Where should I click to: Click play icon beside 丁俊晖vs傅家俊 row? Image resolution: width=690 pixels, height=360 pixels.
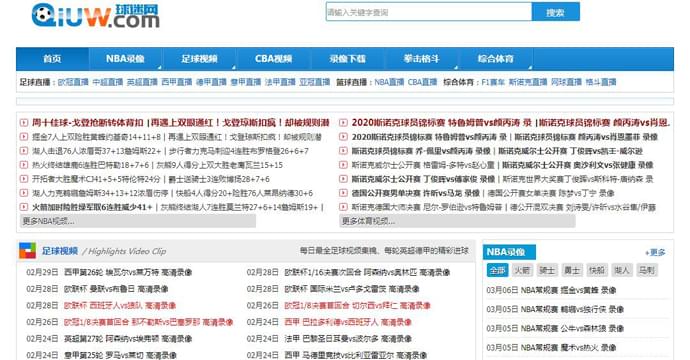point(343,179)
